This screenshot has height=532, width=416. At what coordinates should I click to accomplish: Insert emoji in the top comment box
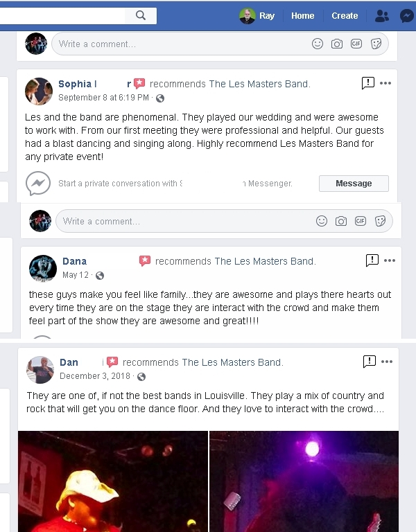[318, 44]
